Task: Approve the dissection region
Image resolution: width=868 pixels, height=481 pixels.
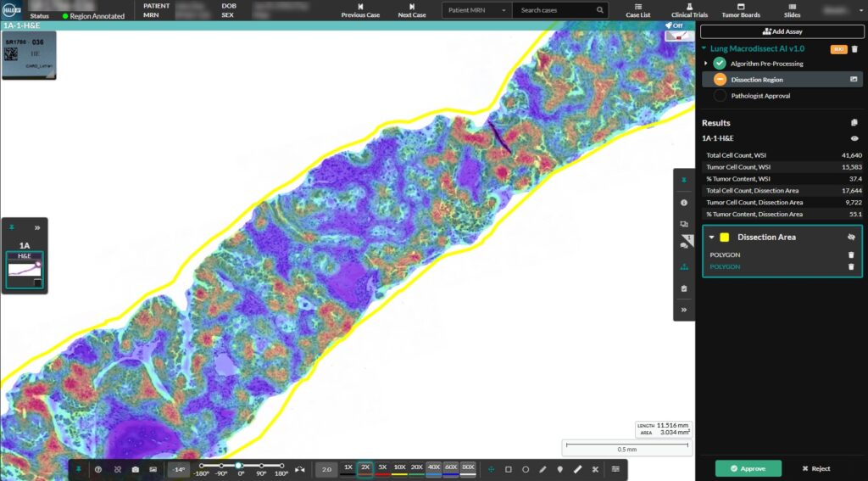Action: point(747,468)
